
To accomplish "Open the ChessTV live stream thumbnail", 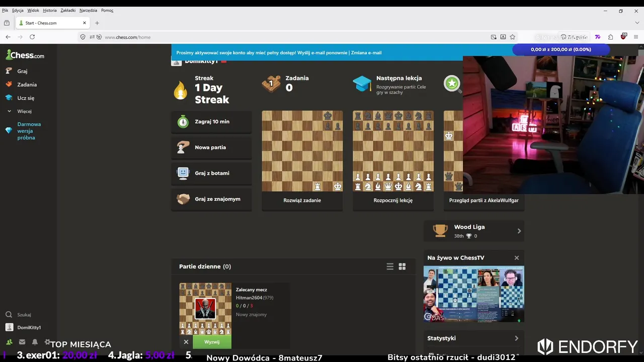I will [474, 294].
